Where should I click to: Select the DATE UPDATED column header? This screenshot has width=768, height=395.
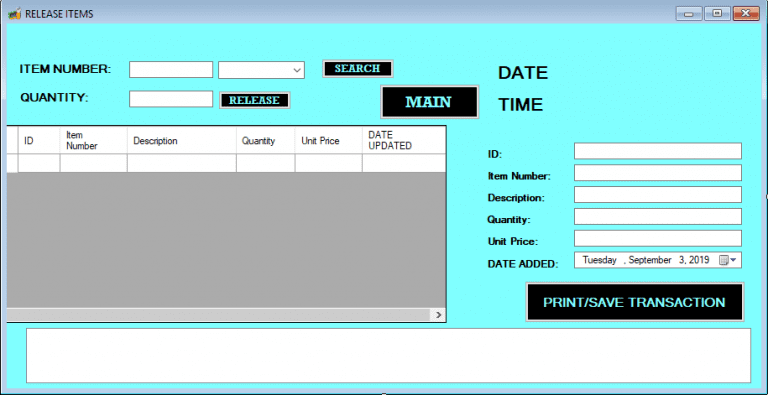tap(404, 141)
